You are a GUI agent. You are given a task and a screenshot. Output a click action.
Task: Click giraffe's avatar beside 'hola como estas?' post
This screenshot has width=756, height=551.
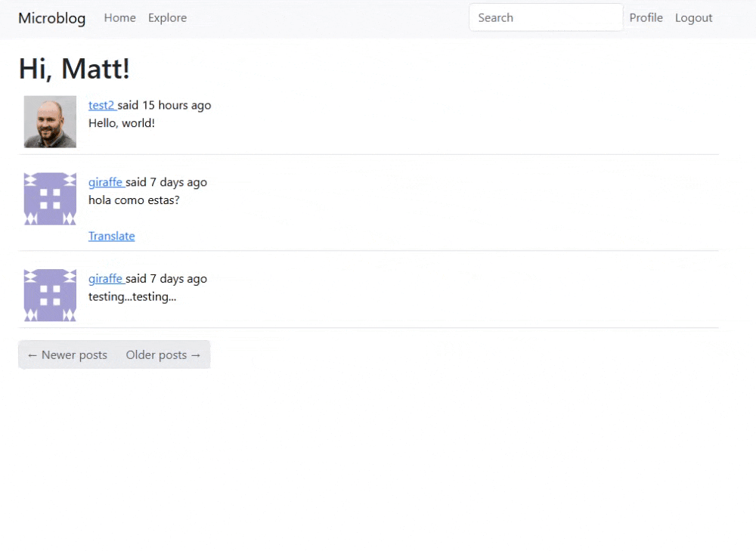50,199
